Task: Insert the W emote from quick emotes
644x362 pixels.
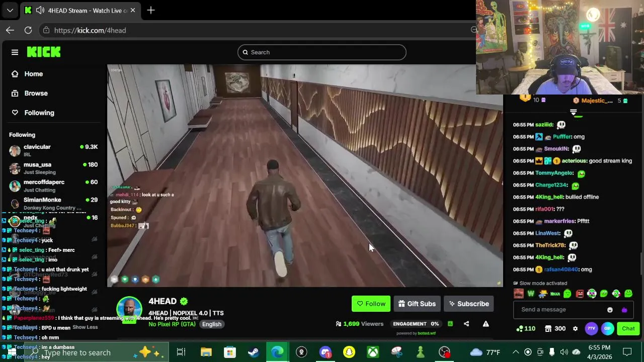Action: (531, 294)
